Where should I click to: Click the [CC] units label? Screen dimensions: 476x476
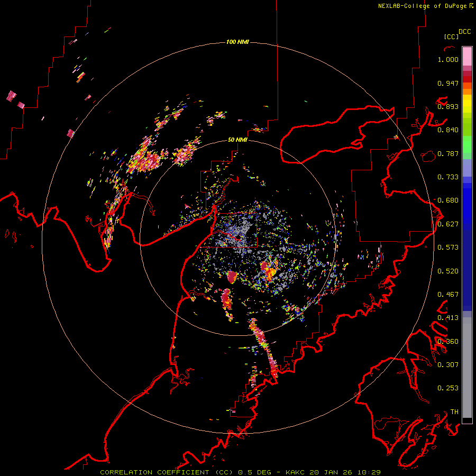click(451, 36)
